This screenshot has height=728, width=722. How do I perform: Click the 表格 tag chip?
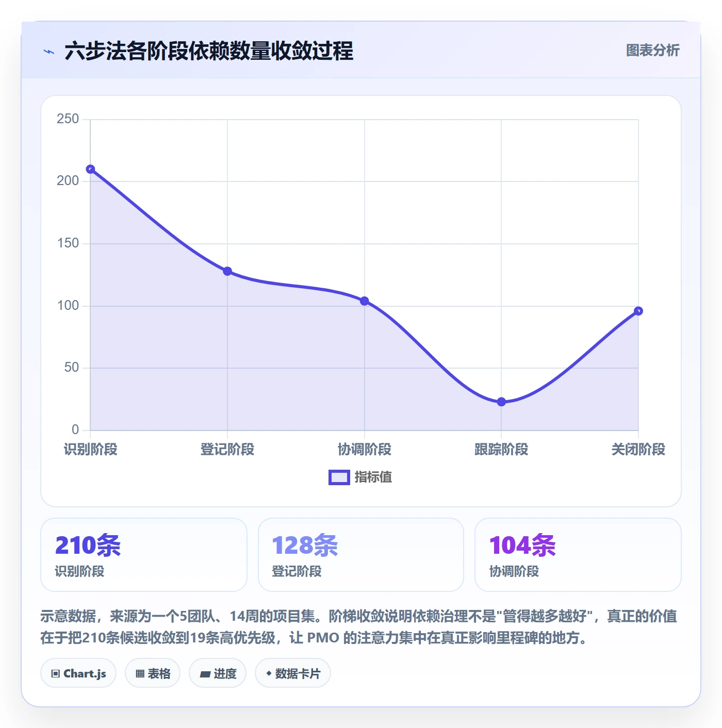coord(153,673)
